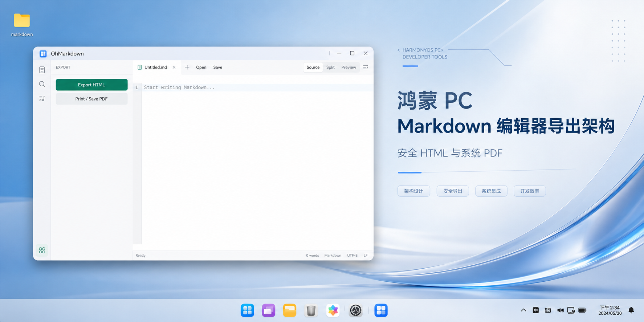Click the Print / Save PDF button
The height and width of the screenshot is (322, 644).
pos(91,99)
